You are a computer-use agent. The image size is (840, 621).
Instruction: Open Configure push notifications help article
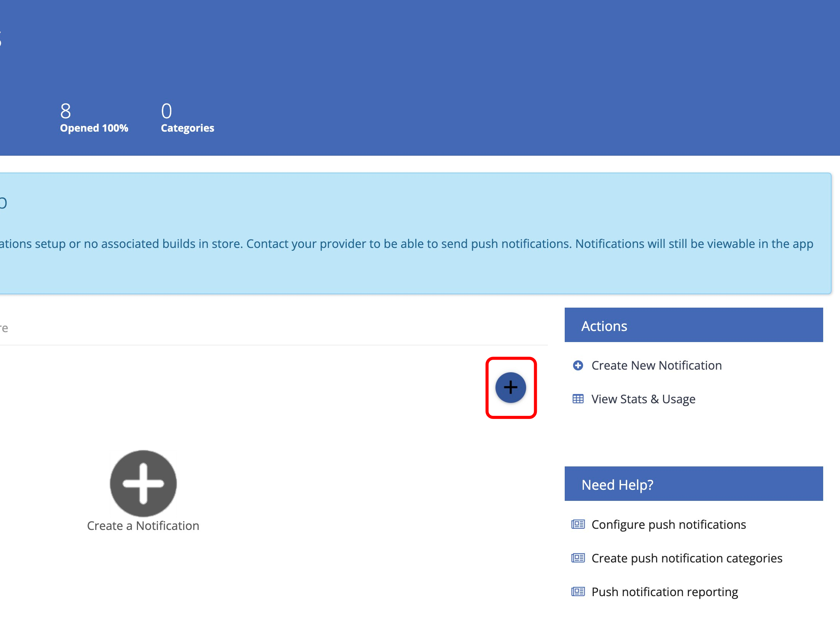669,525
